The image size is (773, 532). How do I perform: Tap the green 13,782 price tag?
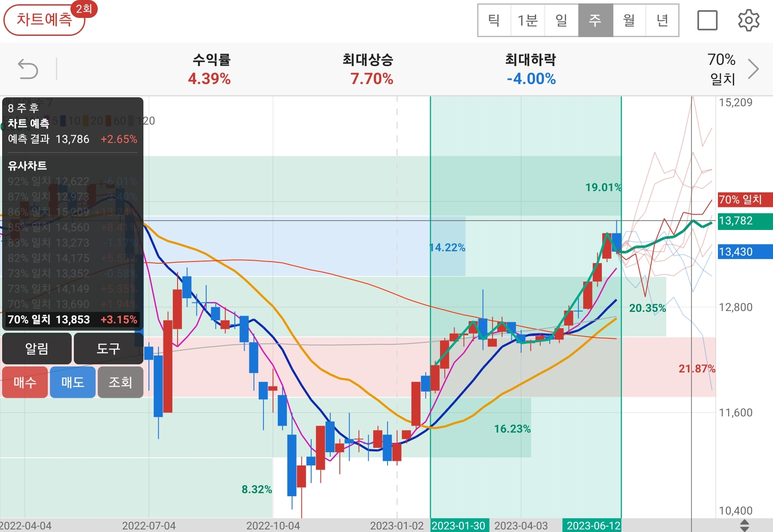tap(745, 221)
